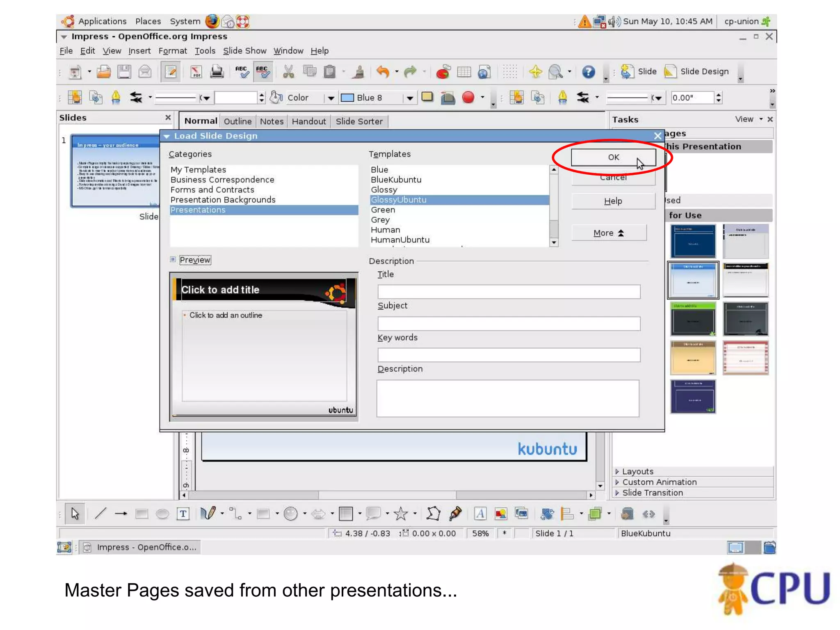Click the Fontwork Gallery icon

480,514
